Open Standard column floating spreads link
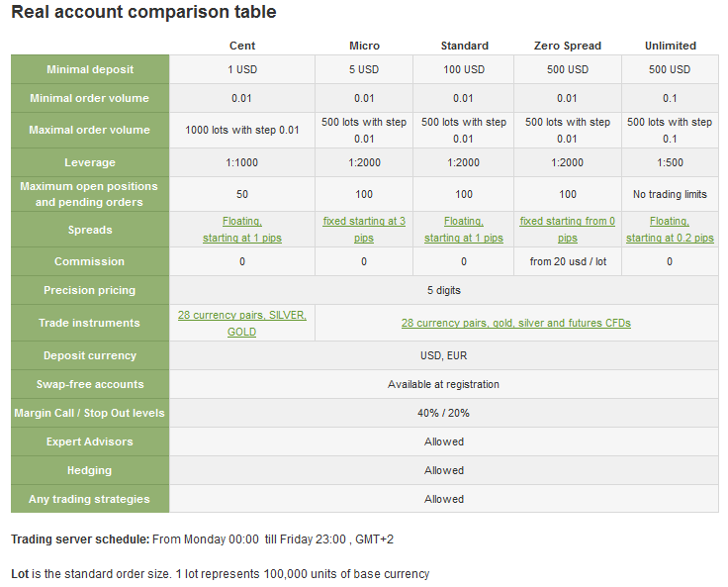The width and height of the screenshot is (728, 587). (463, 230)
